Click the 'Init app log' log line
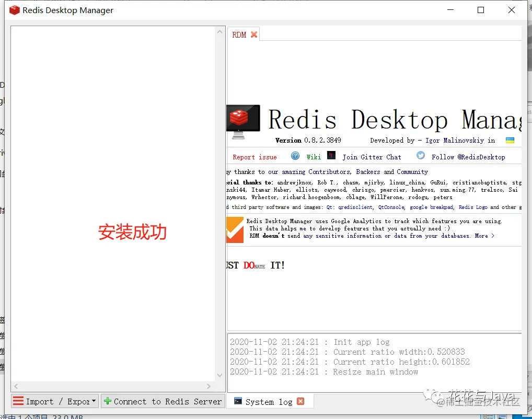Screen dimensions: 532x419 310,342
